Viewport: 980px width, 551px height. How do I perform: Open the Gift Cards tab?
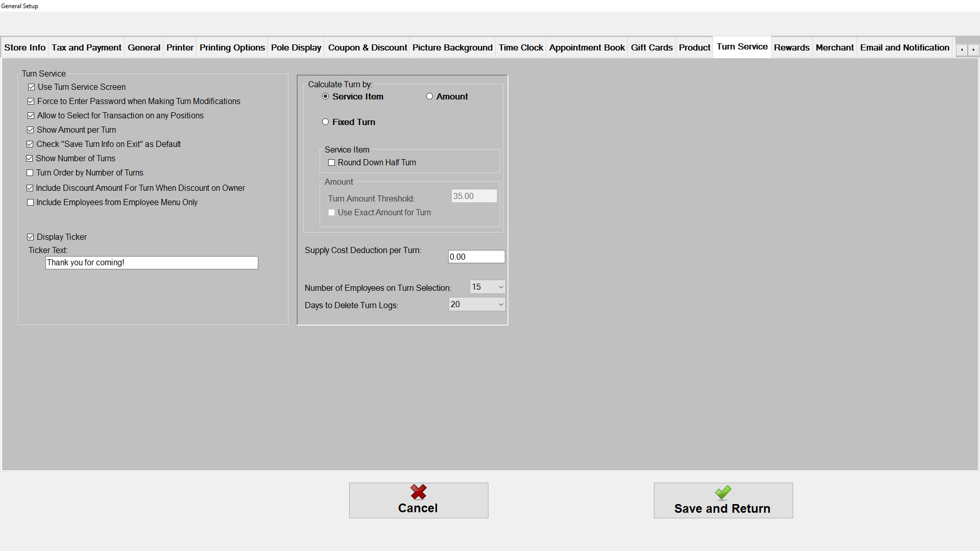click(x=651, y=47)
